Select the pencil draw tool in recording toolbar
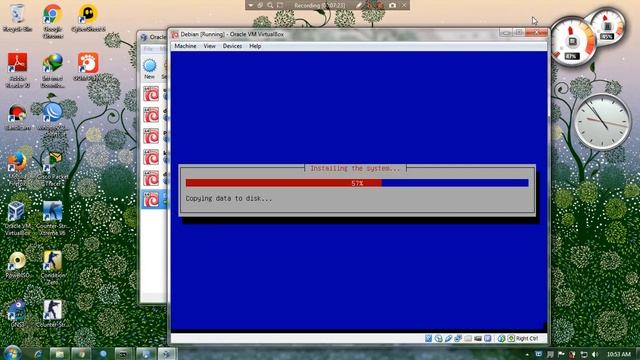Screen dimensions: 640x360 (x=358, y=5)
